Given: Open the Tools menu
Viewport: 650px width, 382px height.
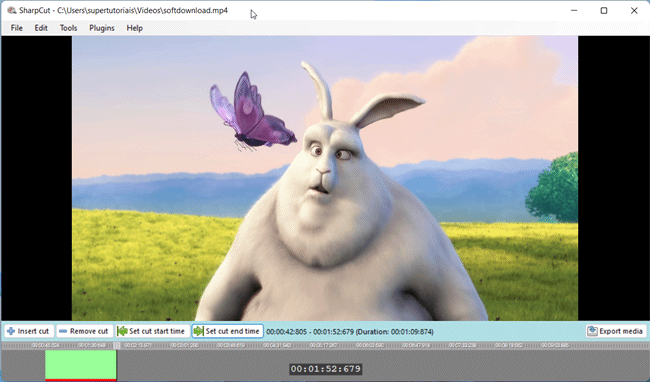Looking at the screenshot, I should [x=68, y=28].
